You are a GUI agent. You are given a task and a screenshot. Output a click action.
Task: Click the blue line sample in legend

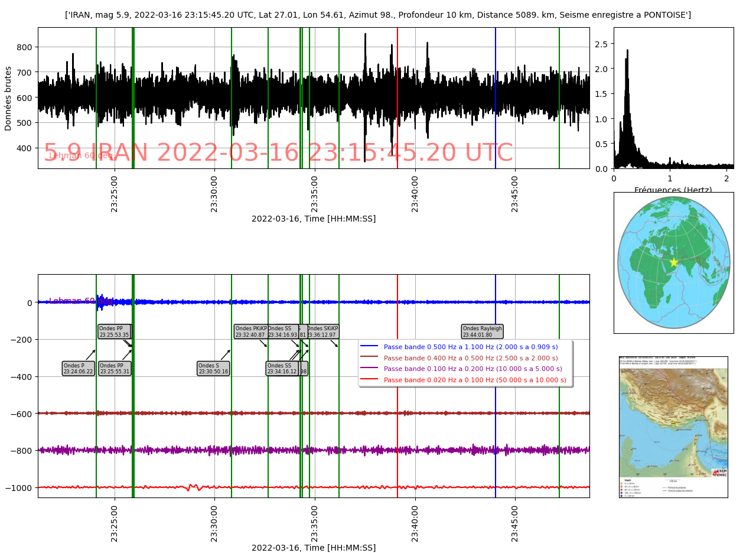(369, 347)
